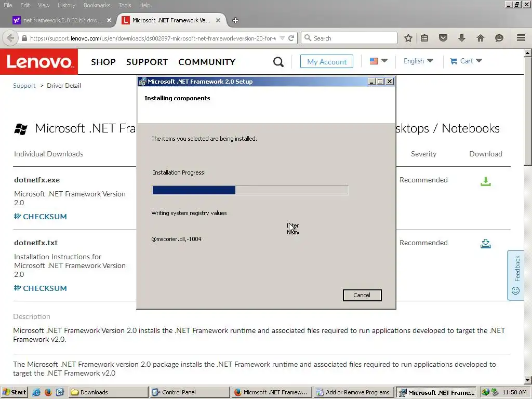Open the Firefox downloads arrow icon
The width and height of the screenshot is (532, 399).
[461, 38]
